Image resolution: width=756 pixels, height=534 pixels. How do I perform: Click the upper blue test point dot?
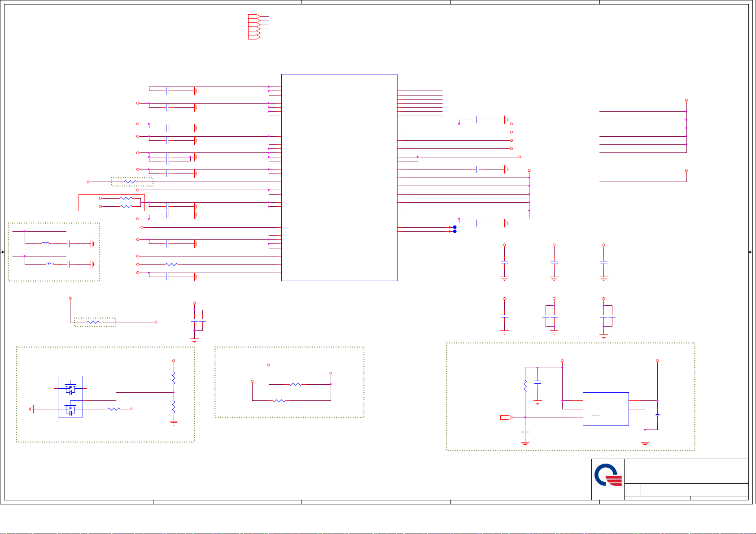coord(454,227)
